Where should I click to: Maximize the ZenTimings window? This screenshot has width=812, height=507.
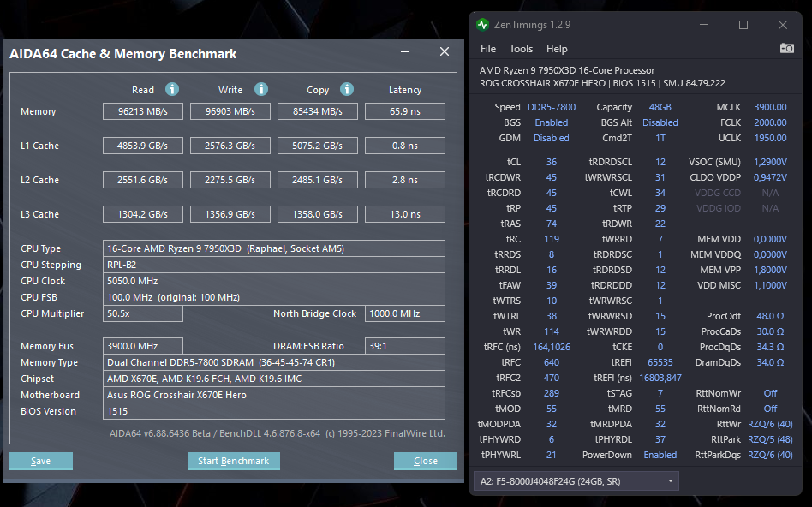[743, 25]
